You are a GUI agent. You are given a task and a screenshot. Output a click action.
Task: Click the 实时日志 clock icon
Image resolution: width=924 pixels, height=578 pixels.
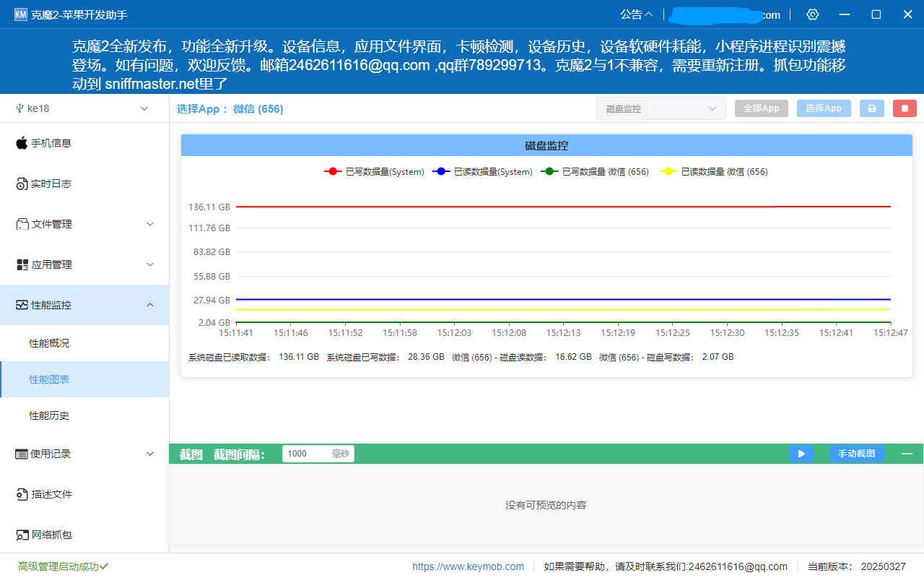[22, 184]
